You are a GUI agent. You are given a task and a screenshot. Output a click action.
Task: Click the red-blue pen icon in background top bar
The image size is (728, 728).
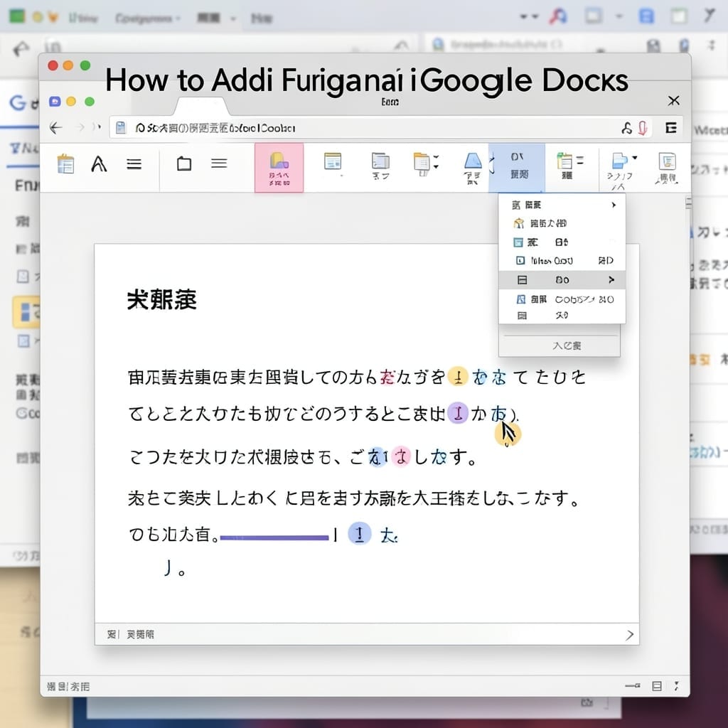coord(558,17)
